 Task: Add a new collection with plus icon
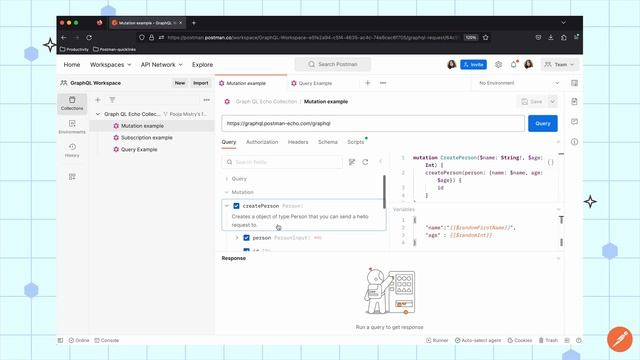(98, 100)
